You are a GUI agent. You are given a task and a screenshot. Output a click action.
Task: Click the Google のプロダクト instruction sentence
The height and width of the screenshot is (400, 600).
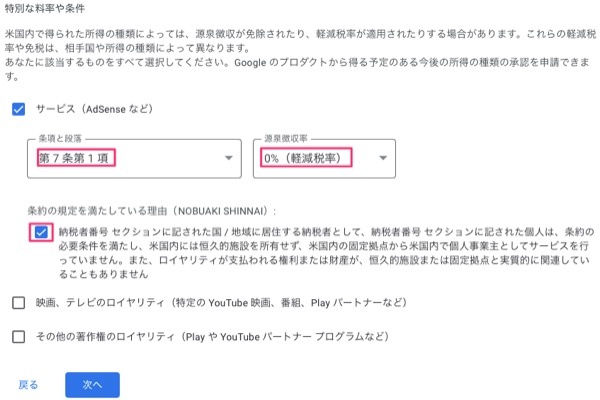coord(297,69)
